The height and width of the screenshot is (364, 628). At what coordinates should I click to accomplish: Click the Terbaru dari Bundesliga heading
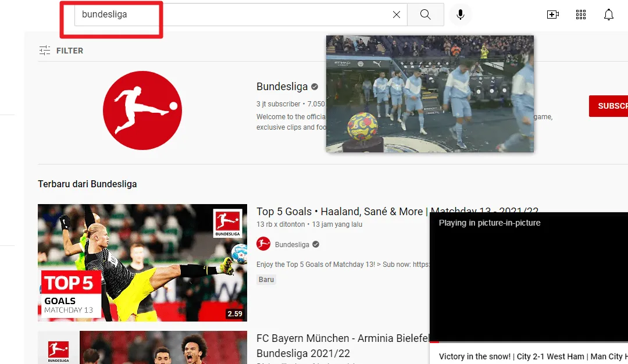(87, 184)
